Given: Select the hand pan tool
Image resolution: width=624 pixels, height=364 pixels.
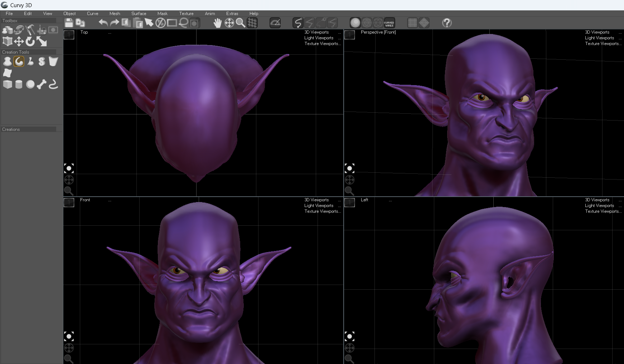Looking at the screenshot, I should point(218,23).
